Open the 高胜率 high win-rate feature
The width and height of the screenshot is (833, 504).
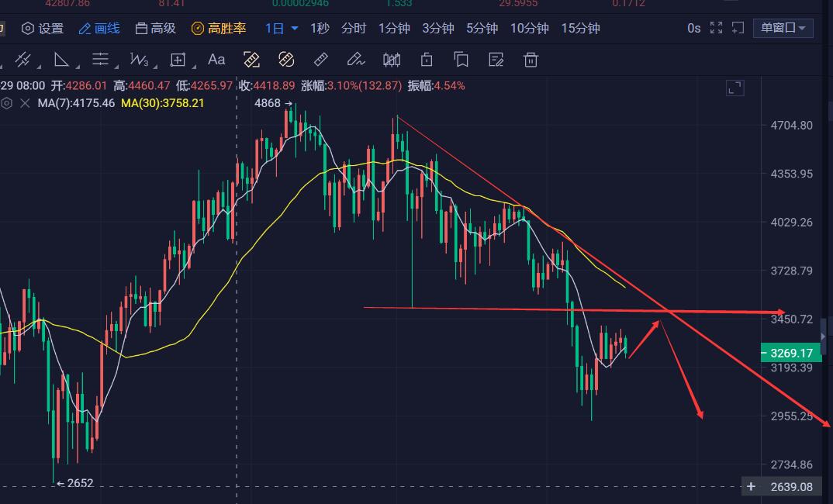219,29
